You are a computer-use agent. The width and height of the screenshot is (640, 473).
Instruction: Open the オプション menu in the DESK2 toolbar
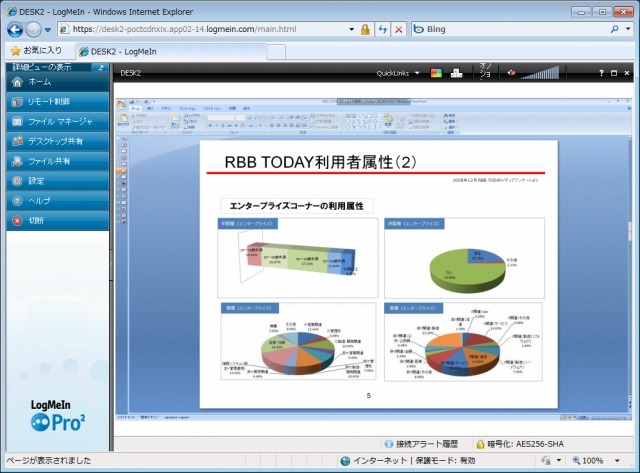coord(485,71)
